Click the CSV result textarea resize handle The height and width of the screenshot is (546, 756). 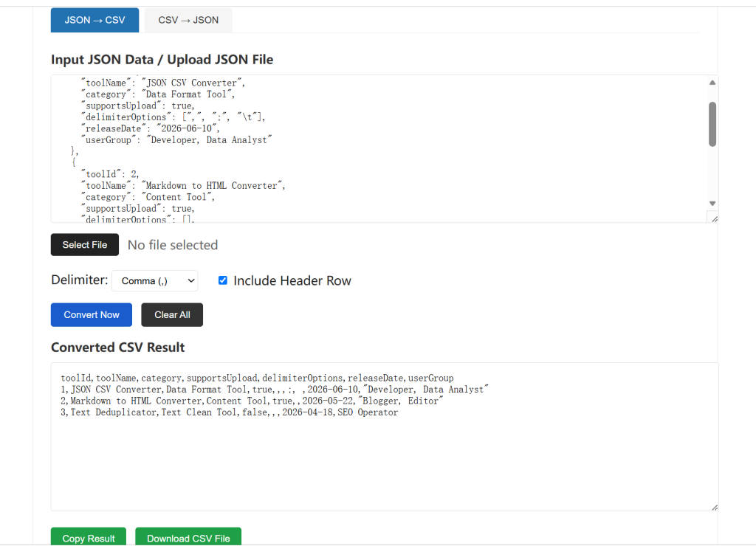click(715, 507)
